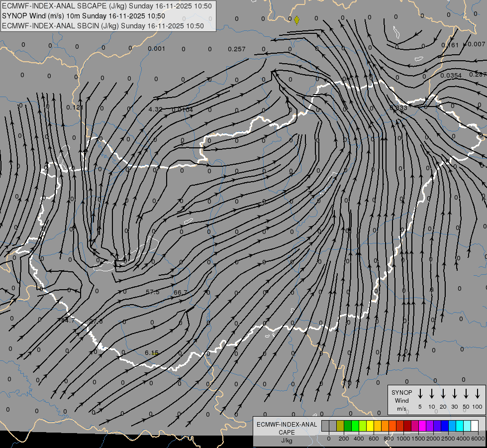The image size is (487, 448).
Task: Select the bright cyan CAPE legend swatch
Action: tap(459, 426)
